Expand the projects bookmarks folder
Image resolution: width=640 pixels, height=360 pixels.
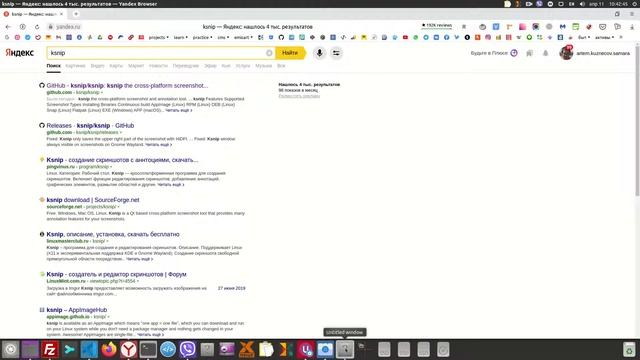coord(158,37)
